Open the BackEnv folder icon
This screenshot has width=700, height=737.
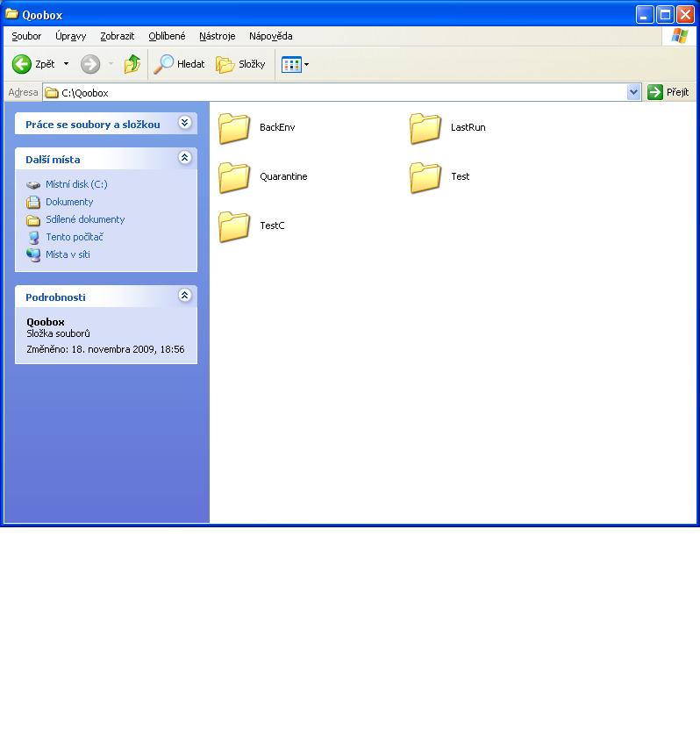click(x=234, y=128)
